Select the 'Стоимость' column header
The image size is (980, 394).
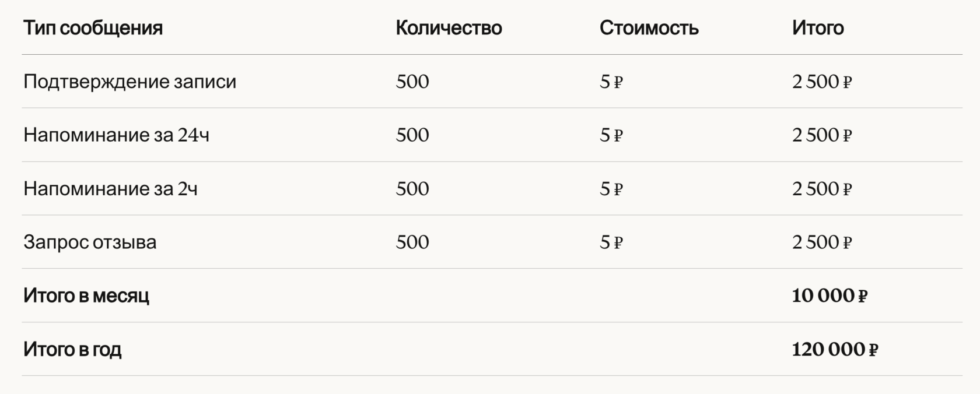[649, 28]
